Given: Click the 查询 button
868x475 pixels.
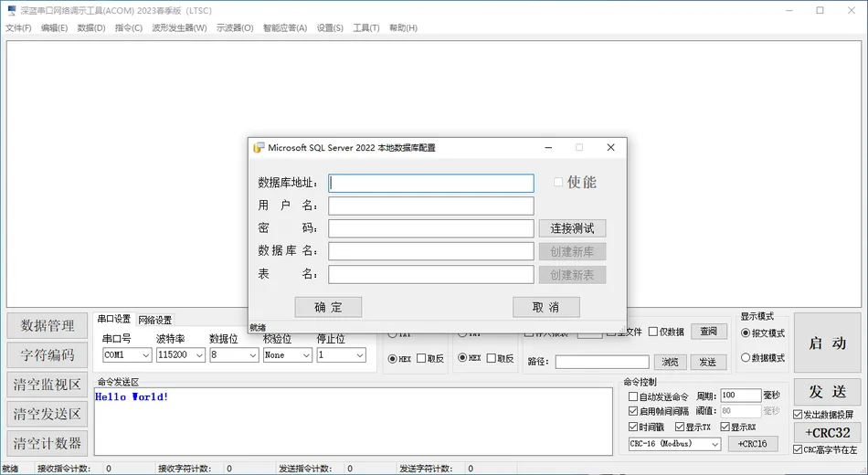Looking at the screenshot, I should (709, 332).
